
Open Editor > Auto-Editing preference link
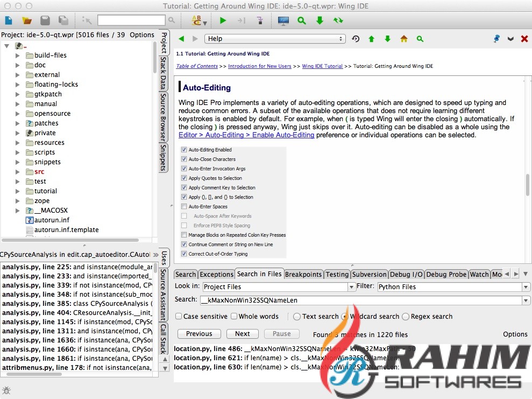pos(246,135)
